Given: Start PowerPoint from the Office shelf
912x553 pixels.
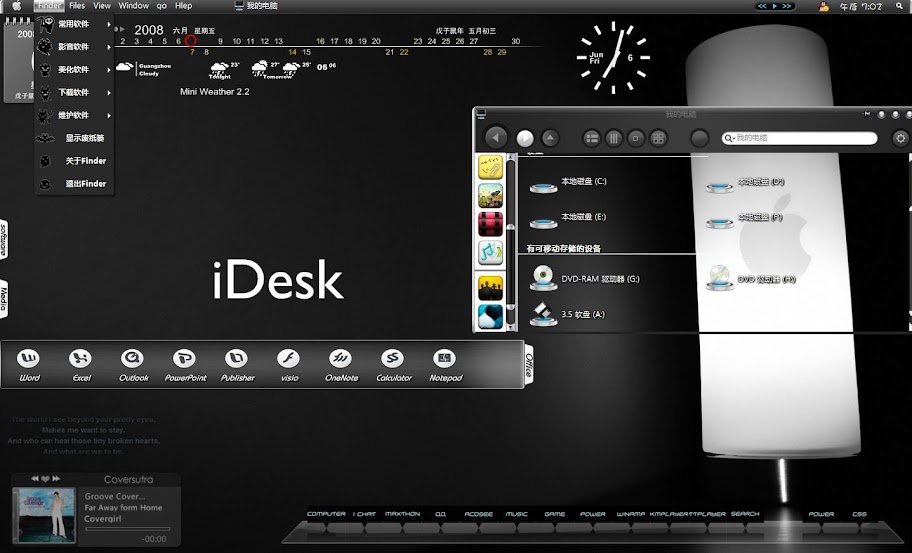Looking at the screenshot, I should [x=184, y=359].
